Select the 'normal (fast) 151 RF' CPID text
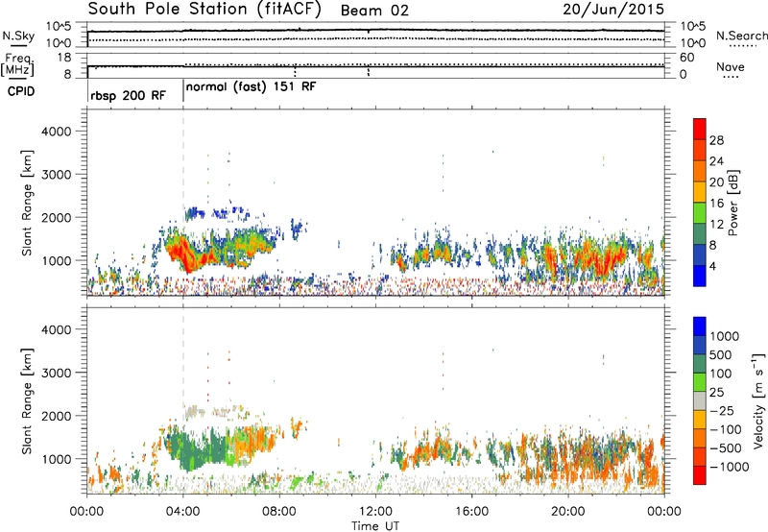 251,87
